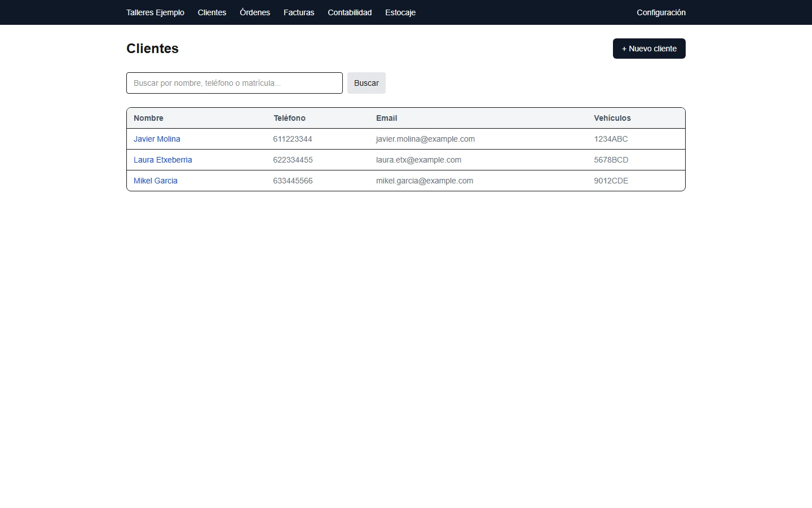Click the + Nuevo cliente button

649,49
